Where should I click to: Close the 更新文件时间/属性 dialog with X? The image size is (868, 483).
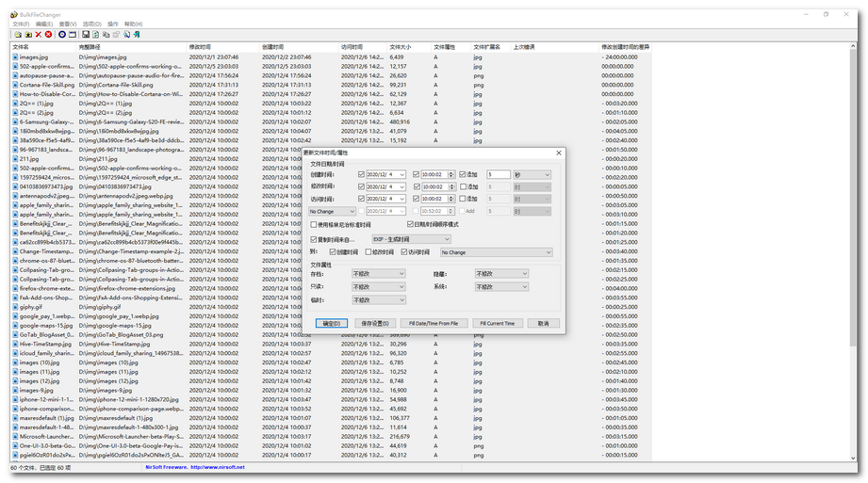(558, 153)
